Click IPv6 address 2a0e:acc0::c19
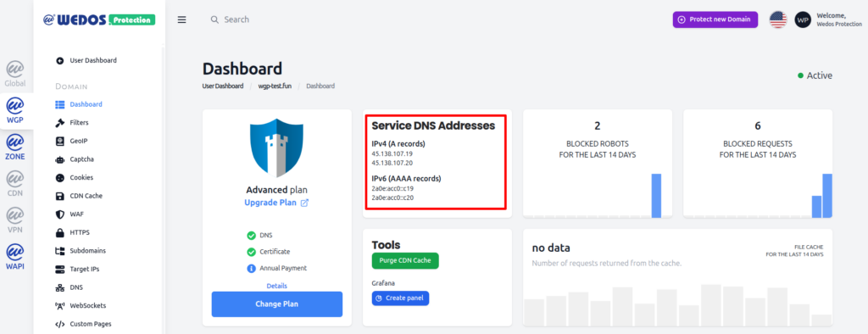Viewport: 868px width, 334px height. tap(392, 188)
